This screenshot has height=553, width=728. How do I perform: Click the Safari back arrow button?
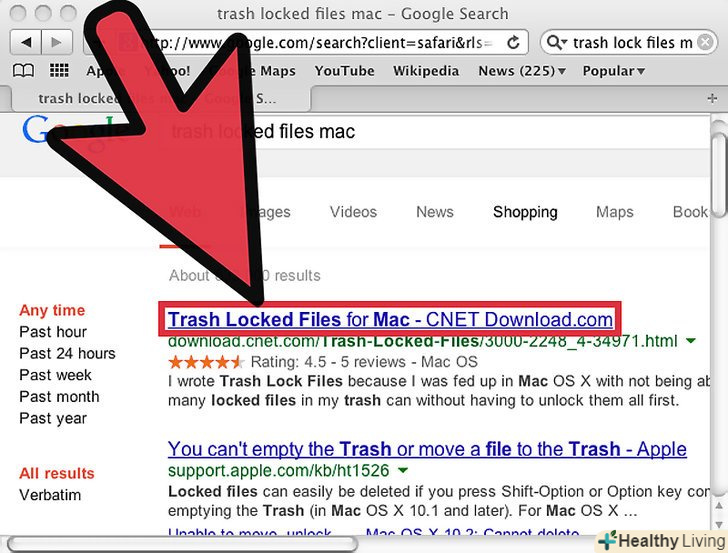coord(26,43)
